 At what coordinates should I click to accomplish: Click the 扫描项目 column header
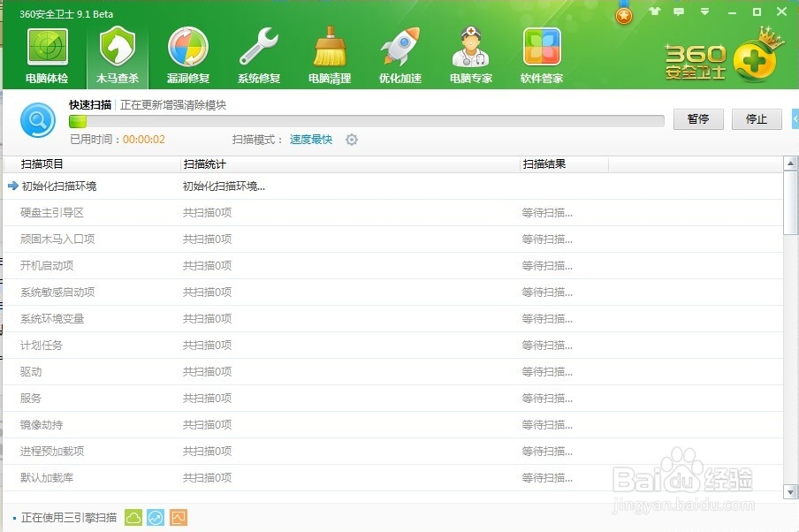tap(92, 164)
